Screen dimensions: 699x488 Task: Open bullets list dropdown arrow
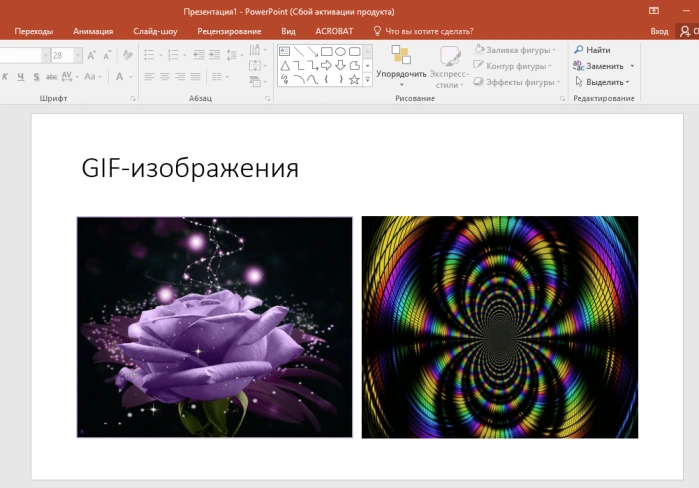tap(161, 55)
